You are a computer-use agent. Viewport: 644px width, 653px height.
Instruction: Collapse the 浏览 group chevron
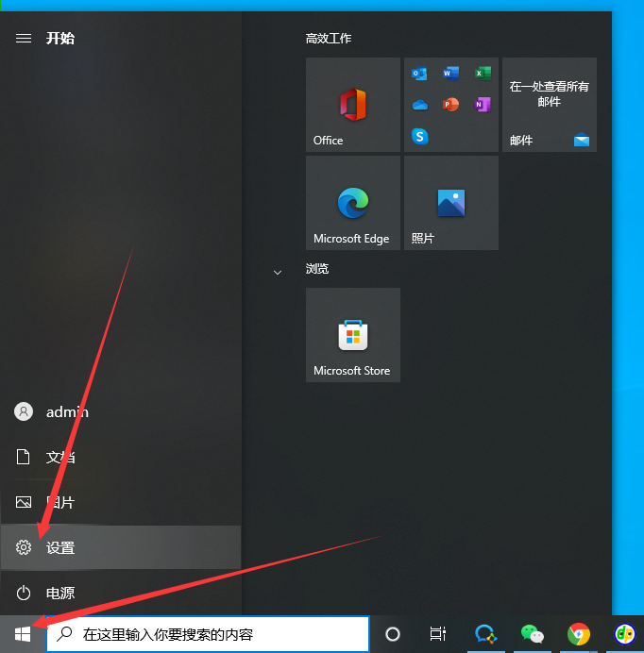(278, 272)
